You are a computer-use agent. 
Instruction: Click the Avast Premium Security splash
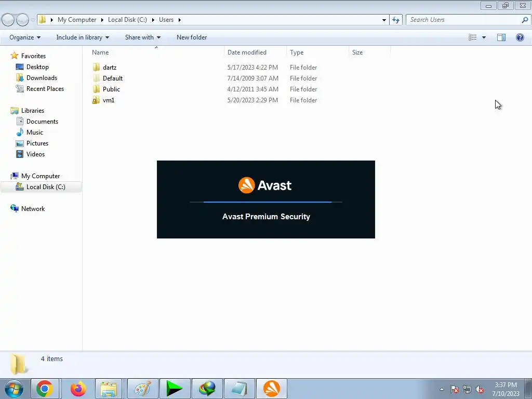pos(266,199)
